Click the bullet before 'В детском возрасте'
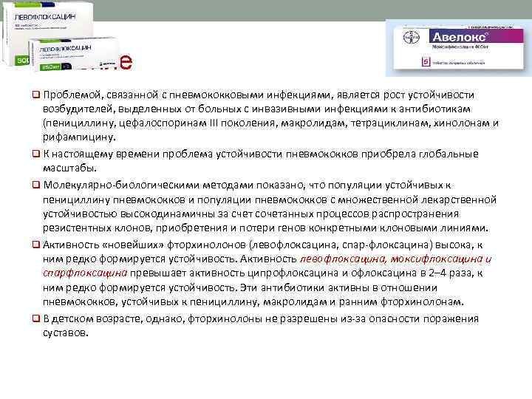This screenshot has width=532, height=399. point(36,318)
